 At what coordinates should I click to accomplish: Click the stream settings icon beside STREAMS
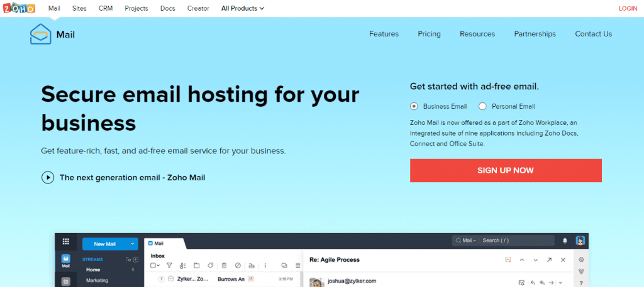pyautogui.click(x=128, y=259)
